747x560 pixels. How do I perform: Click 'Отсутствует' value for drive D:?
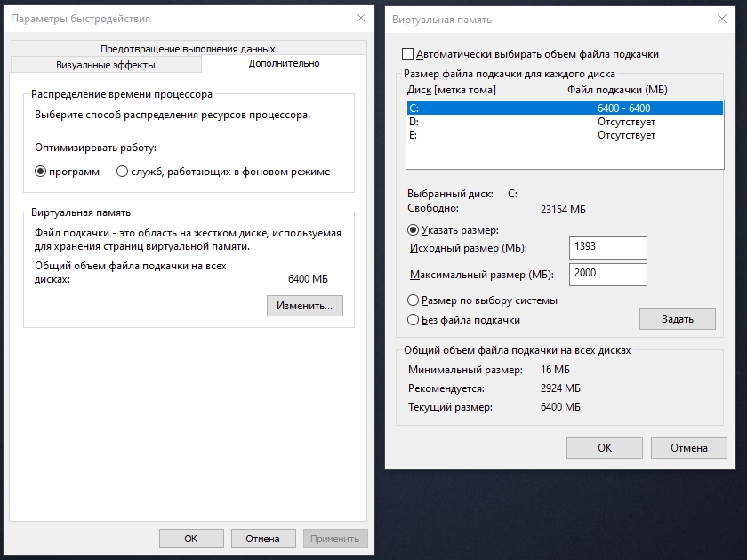626,122
